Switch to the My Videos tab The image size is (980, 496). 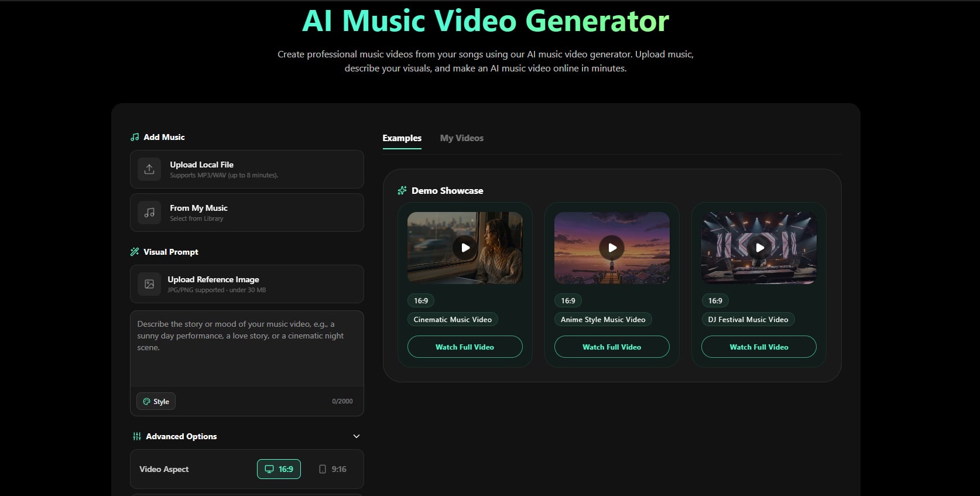(x=462, y=138)
